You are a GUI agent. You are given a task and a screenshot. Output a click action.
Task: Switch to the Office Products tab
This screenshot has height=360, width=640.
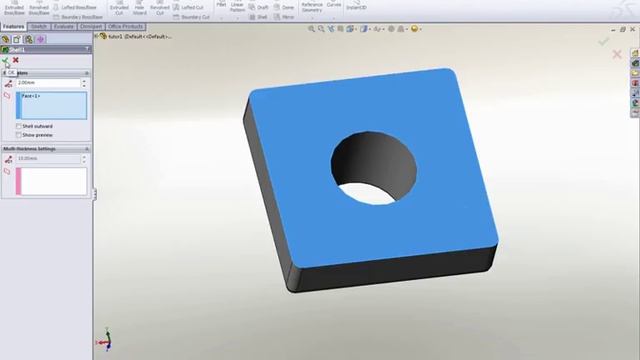click(125, 27)
